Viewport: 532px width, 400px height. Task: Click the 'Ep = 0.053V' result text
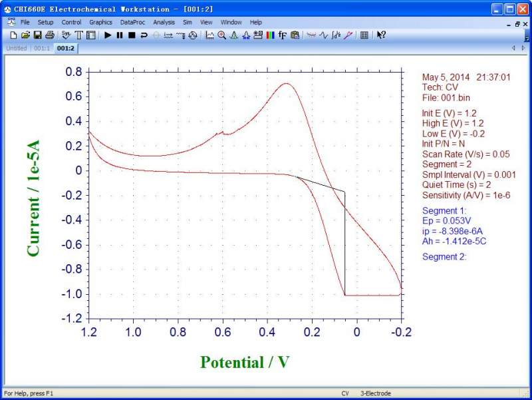(x=446, y=221)
